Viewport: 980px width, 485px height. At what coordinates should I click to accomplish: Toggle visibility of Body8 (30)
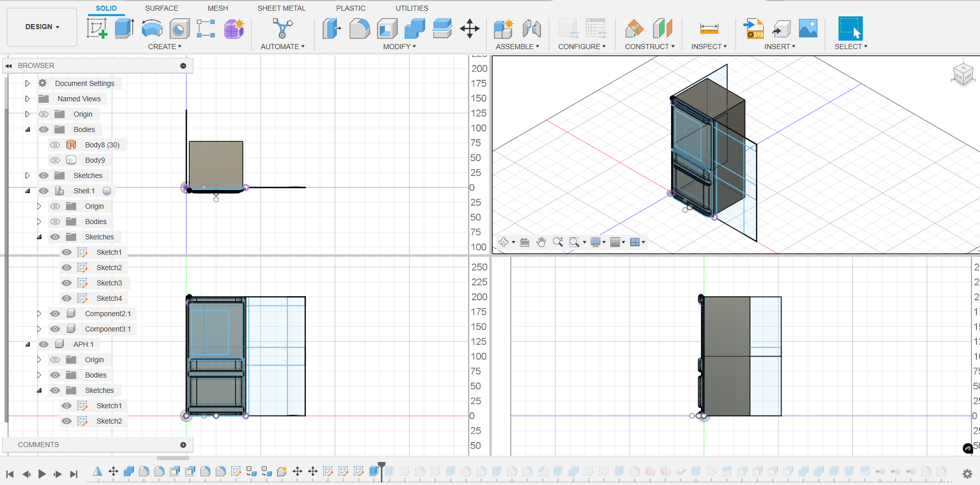55,145
